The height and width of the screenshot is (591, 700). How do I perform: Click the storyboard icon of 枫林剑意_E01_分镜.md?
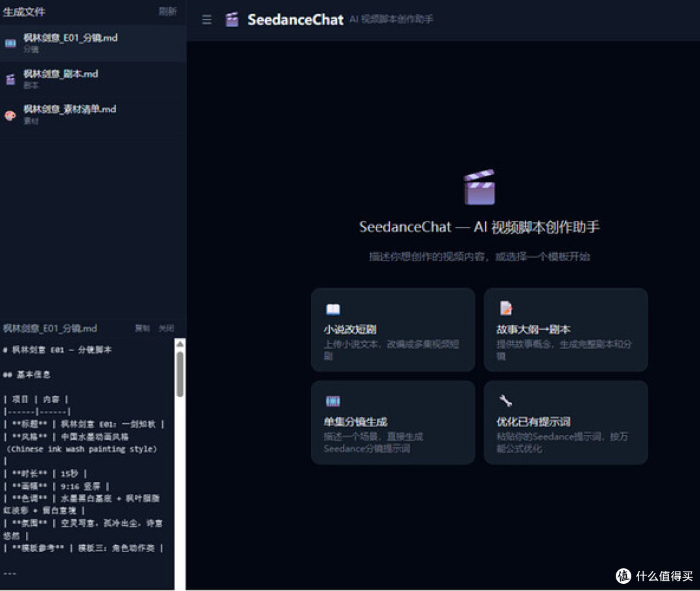[10, 43]
